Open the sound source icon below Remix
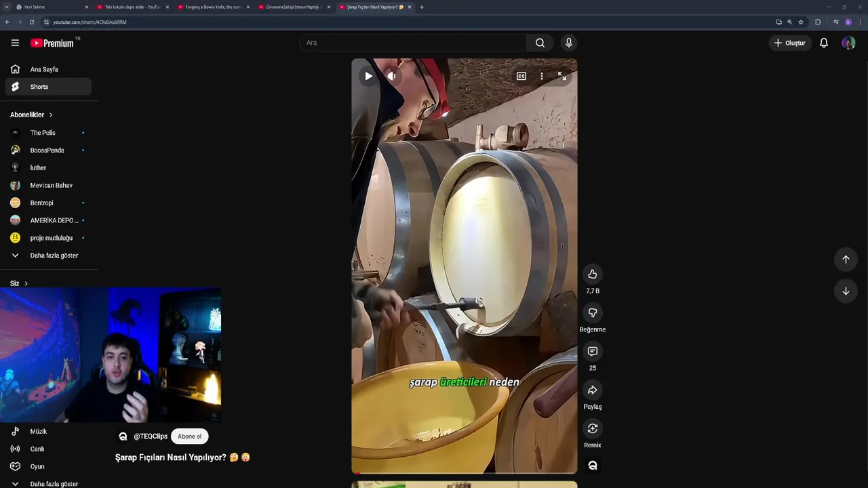The height and width of the screenshot is (488, 868). [x=593, y=466]
